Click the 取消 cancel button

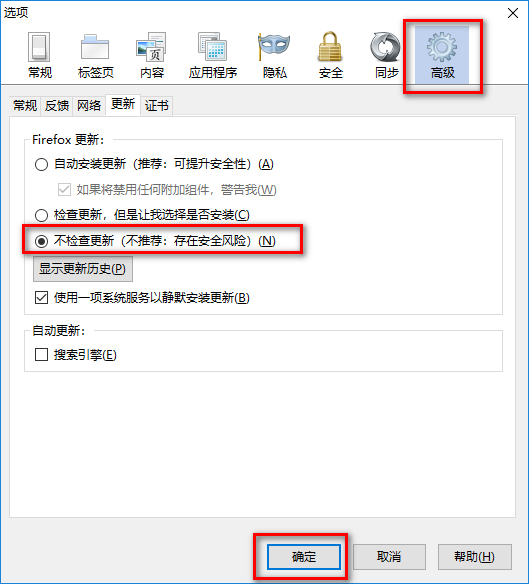coord(389,557)
